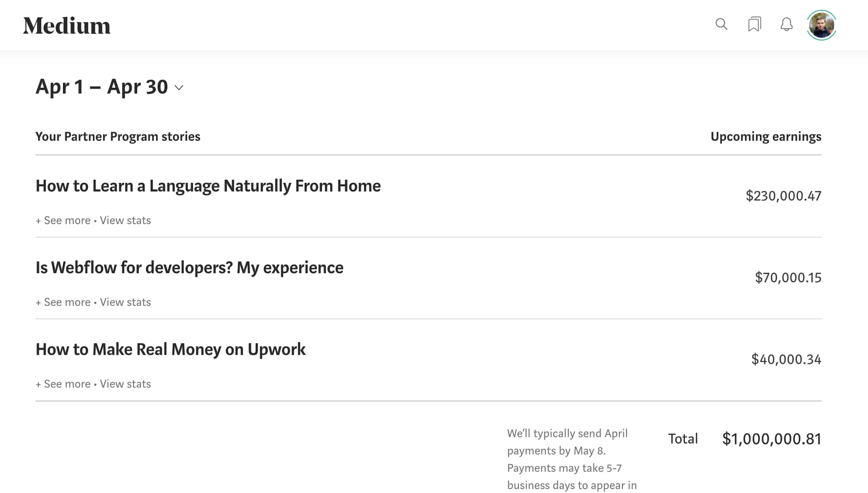Click the Your Partner Program stories heading

(x=118, y=136)
